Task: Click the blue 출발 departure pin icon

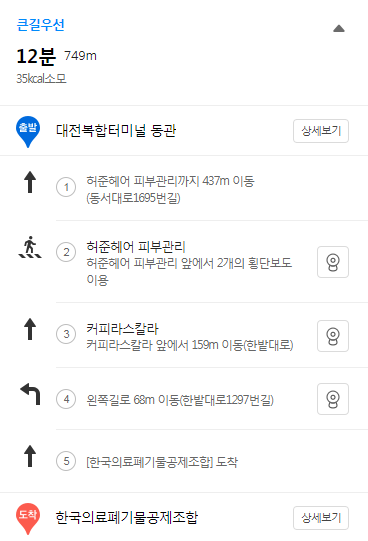Action: click(28, 131)
